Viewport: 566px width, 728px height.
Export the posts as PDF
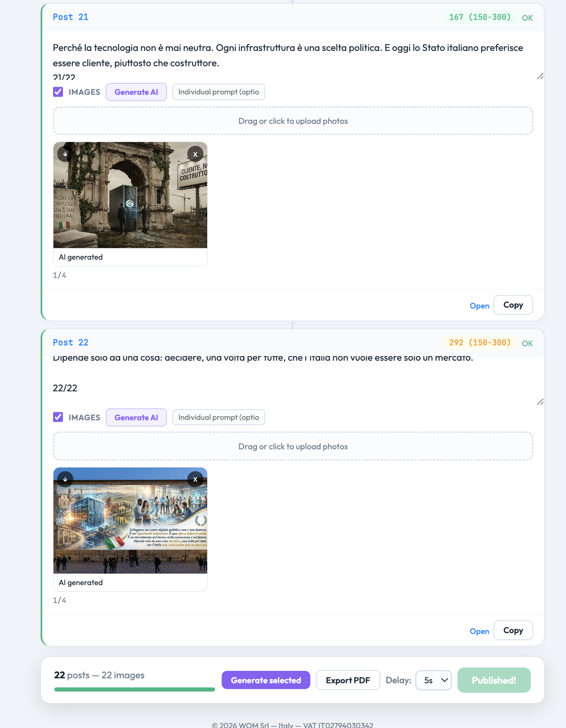(348, 680)
